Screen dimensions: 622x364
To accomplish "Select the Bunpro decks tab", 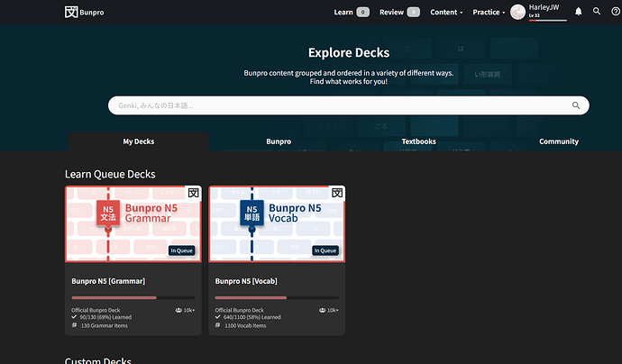I will click(279, 141).
